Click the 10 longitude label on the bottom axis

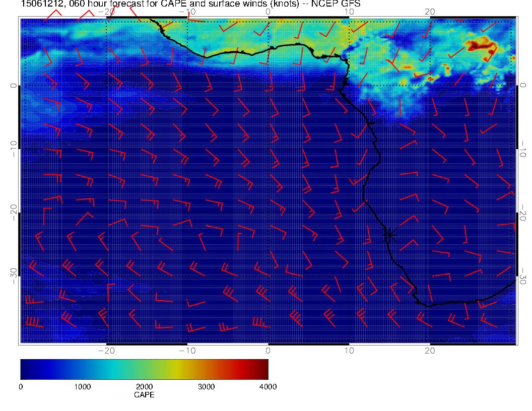349,350
